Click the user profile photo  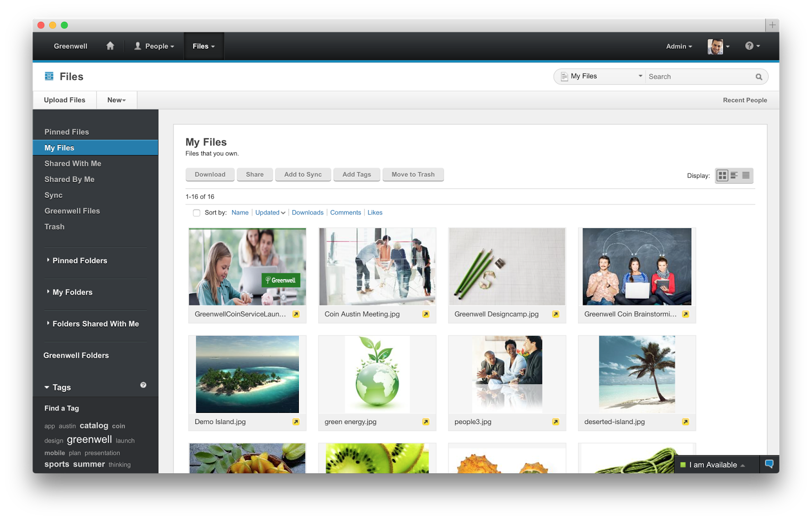[x=715, y=46]
